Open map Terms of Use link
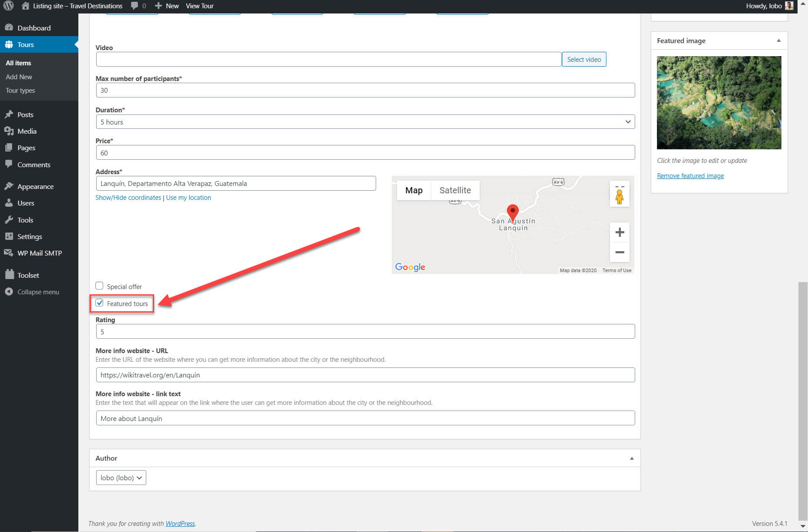This screenshot has width=808, height=532. coord(616,270)
